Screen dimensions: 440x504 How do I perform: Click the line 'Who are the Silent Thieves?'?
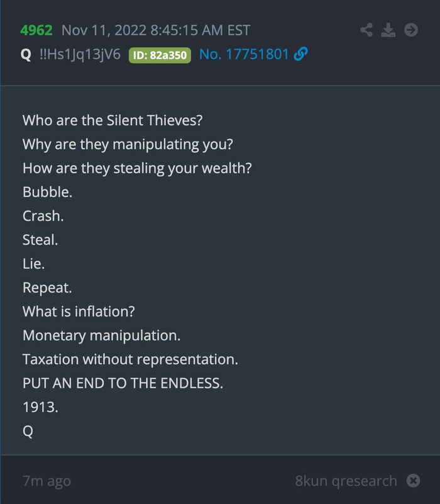[111, 120]
